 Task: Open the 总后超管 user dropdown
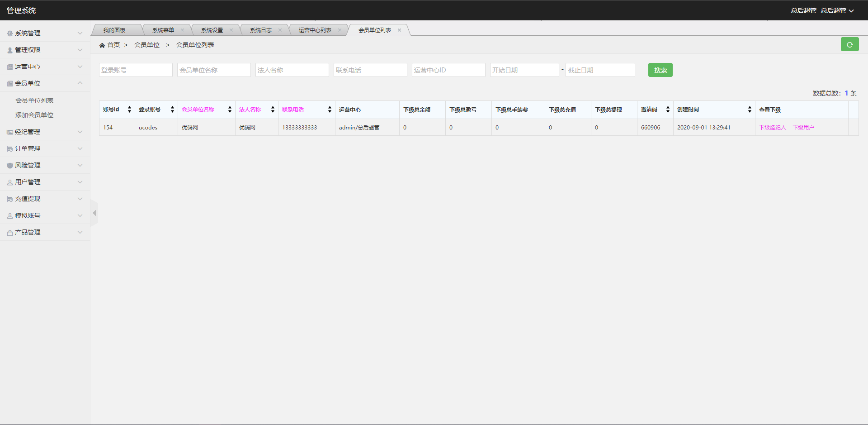coord(837,10)
